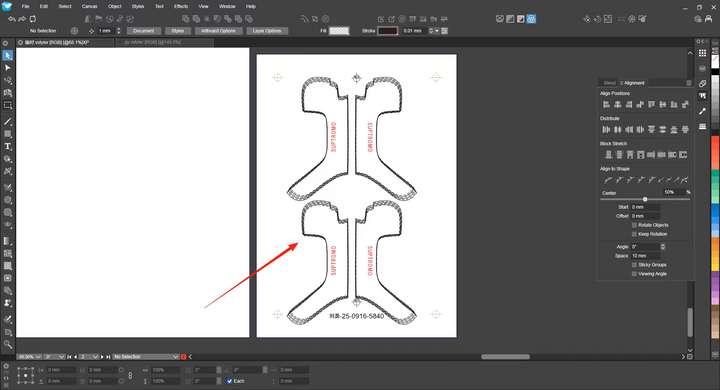Click the Styles button in context bar
Screen dimensions: 720x390
point(177,31)
